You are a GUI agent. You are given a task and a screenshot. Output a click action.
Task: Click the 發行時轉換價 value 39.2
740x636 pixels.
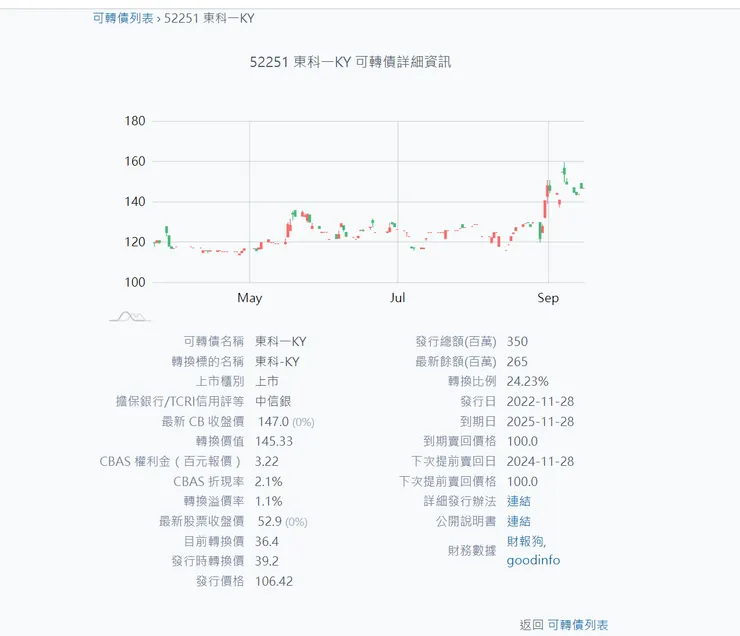[267, 561]
